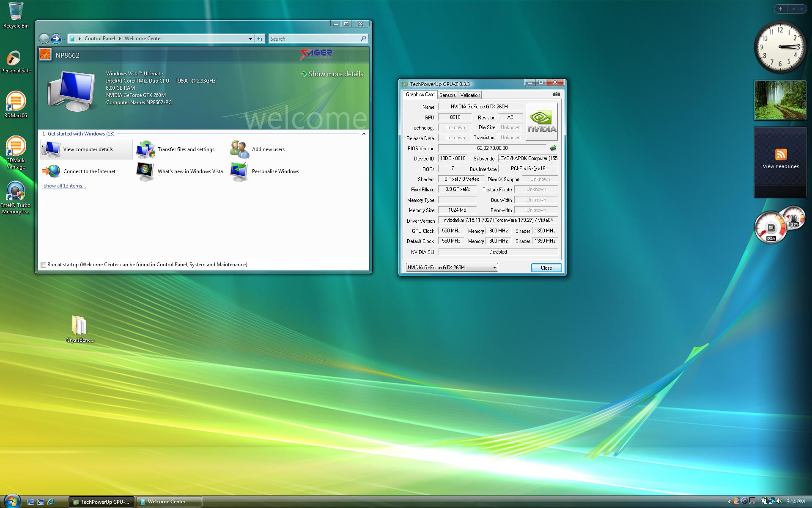Image resolution: width=812 pixels, height=508 pixels.
Task: Open the recent pages dropdown next to forward arrow
Action: click(64, 39)
